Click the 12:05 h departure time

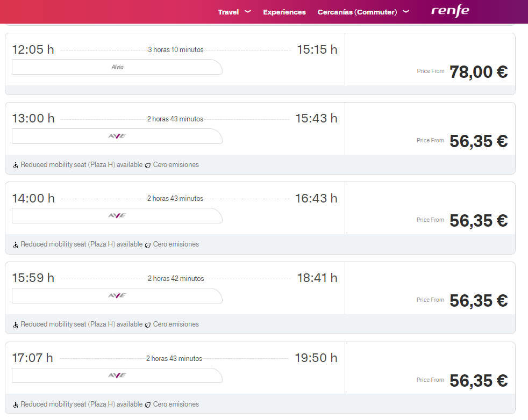pos(33,50)
